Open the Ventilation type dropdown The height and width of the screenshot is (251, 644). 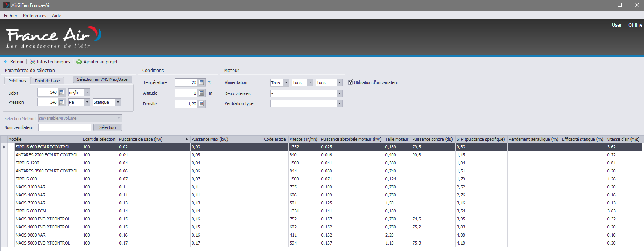tap(339, 103)
